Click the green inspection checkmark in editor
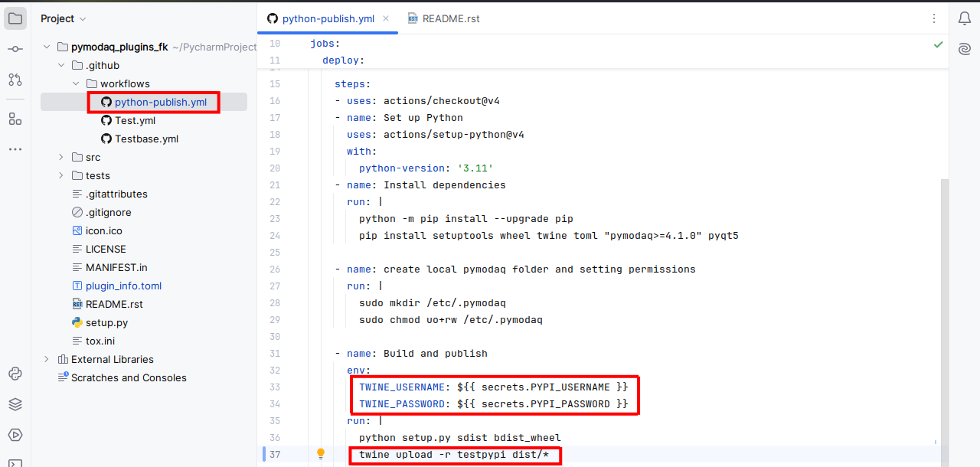This screenshot has width=980, height=467. tap(938, 45)
